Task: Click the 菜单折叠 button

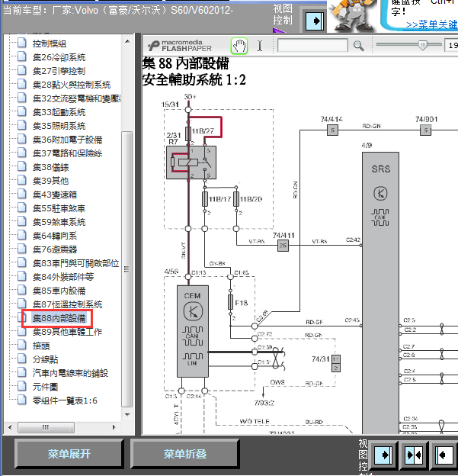Action: (185, 454)
